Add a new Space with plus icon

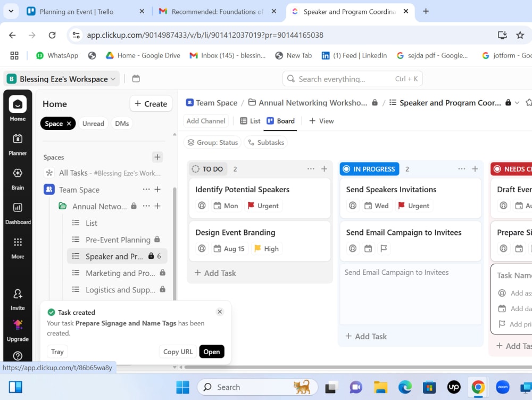[x=157, y=157]
